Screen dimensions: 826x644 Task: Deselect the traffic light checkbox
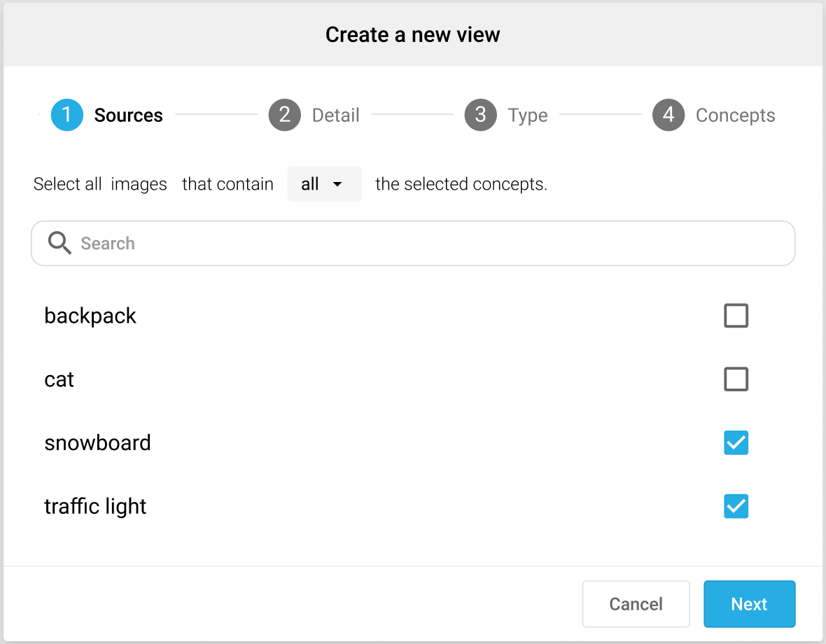pos(736,506)
